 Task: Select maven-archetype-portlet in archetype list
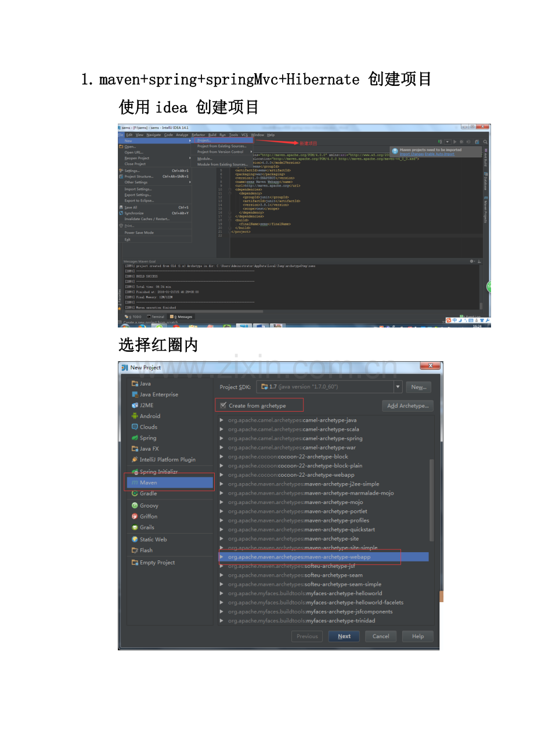tap(324, 511)
